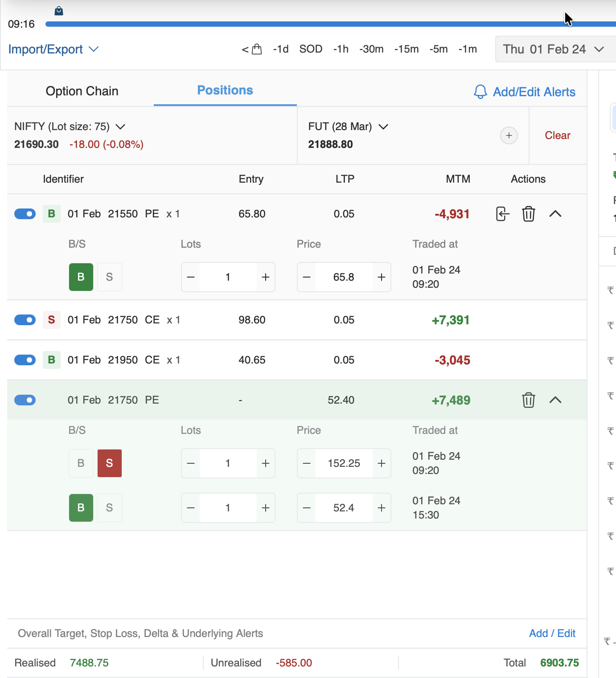Click Clear to remove all positions
Viewport: 616px width, 678px height.
557,135
